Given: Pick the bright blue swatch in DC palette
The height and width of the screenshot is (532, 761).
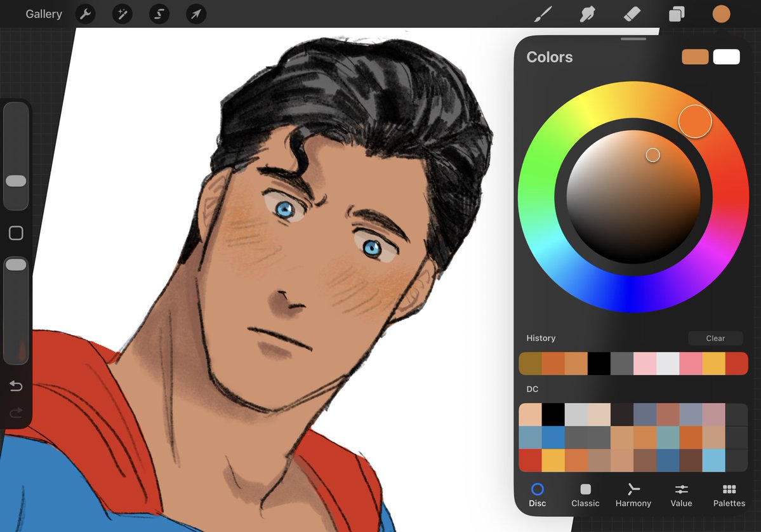Looking at the screenshot, I should (553, 437).
